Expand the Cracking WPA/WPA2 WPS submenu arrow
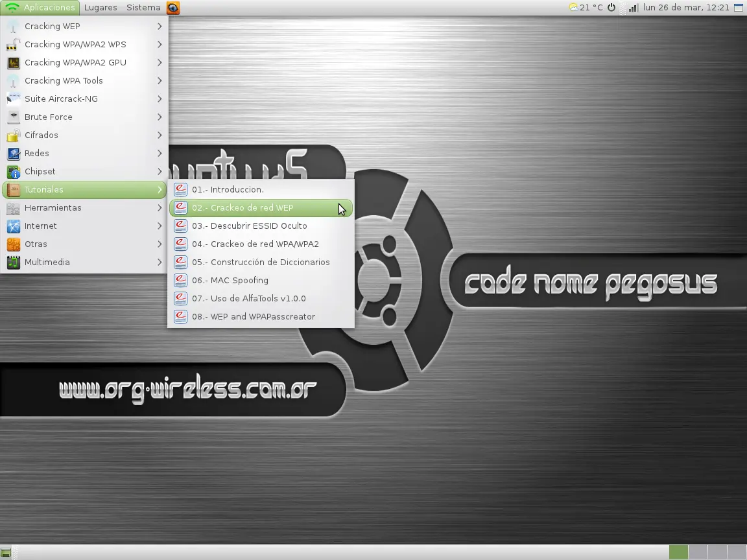The height and width of the screenshot is (560, 747). pyautogui.click(x=160, y=44)
